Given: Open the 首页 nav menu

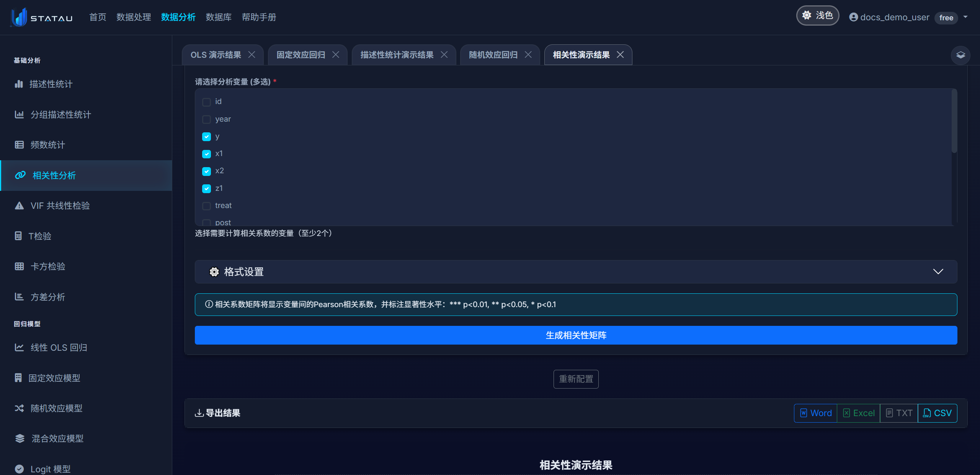Looking at the screenshot, I should tap(98, 17).
